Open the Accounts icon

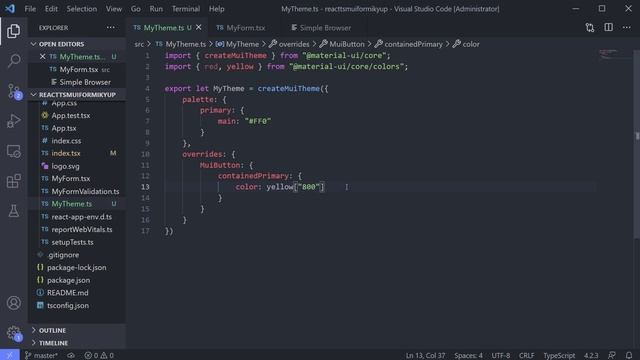point(13,303)
